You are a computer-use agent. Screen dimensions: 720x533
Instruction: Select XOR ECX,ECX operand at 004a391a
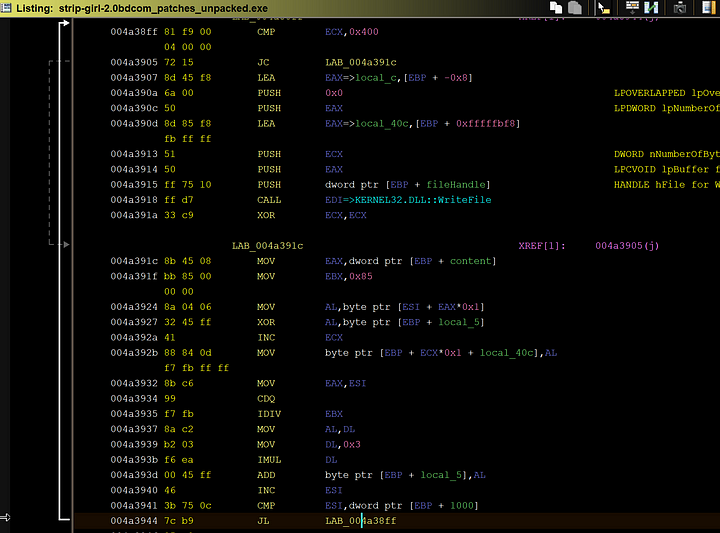346,215
